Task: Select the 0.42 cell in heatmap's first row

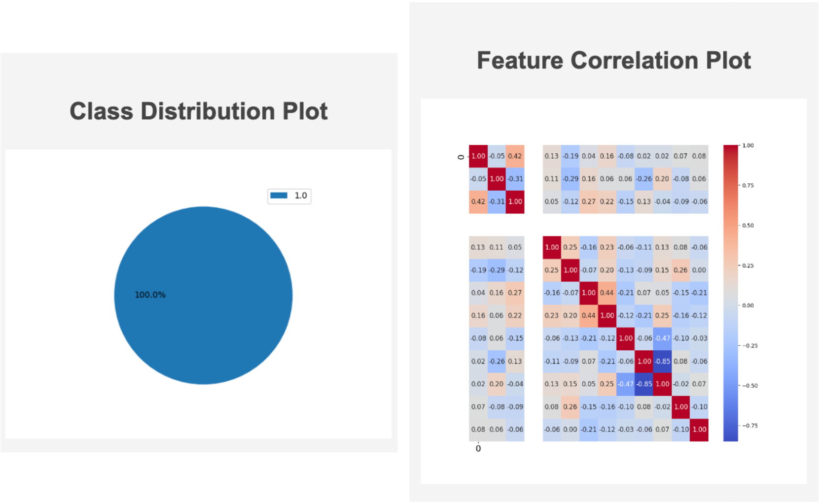Action: [x=515, y=156]
